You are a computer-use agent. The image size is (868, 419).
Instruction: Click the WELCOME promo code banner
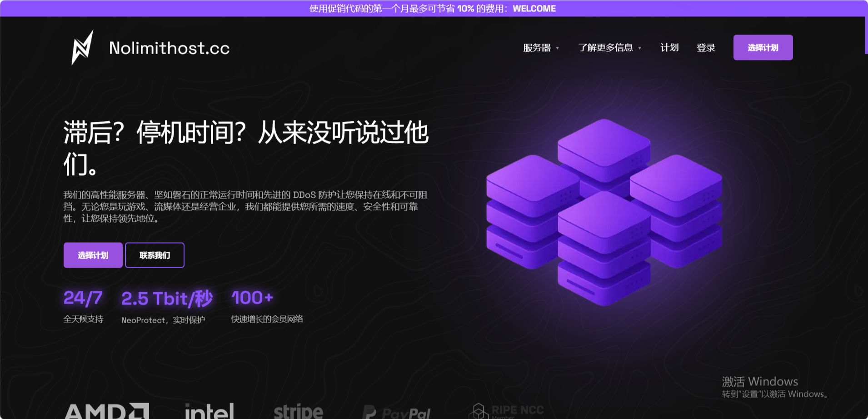(x=433, y=9)
